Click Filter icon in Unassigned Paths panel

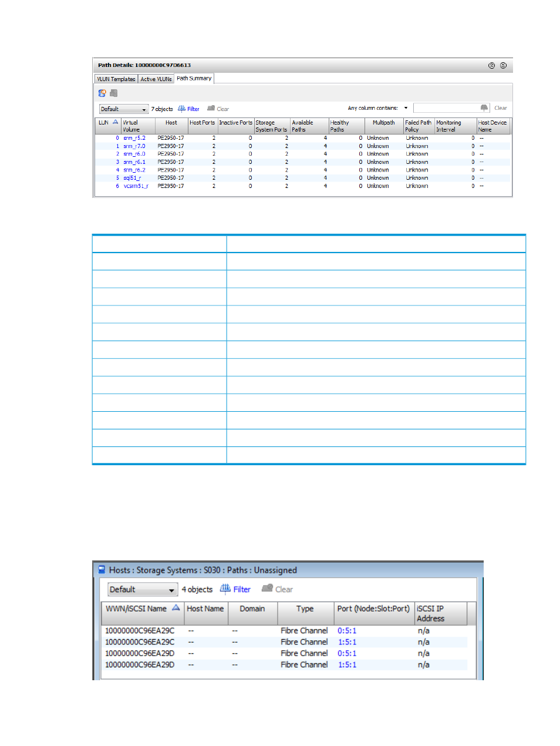(x=225, y=589)
